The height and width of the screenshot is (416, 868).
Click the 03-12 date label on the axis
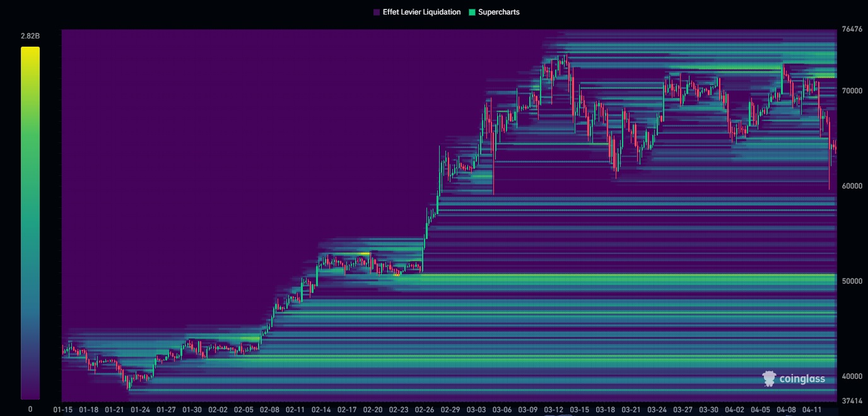(555, 408)
